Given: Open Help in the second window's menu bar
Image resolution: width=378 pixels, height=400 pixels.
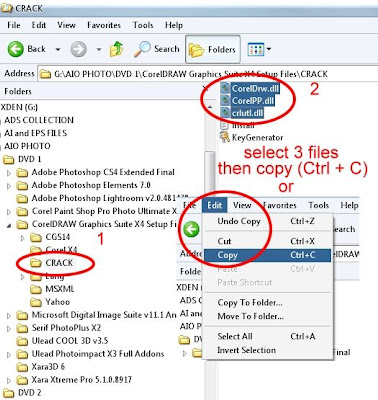Looking at the screenshot, I should click(349, 205).
